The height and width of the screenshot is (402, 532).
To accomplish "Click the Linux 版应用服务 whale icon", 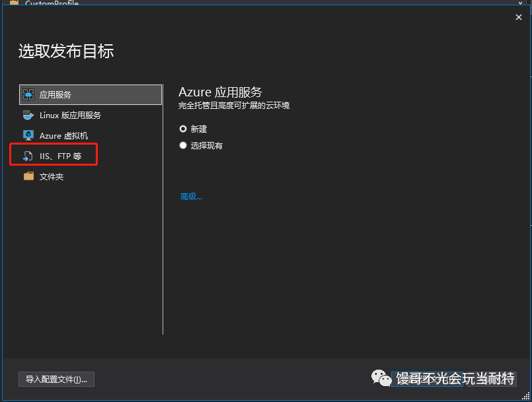I will click(x=28, y=116).
